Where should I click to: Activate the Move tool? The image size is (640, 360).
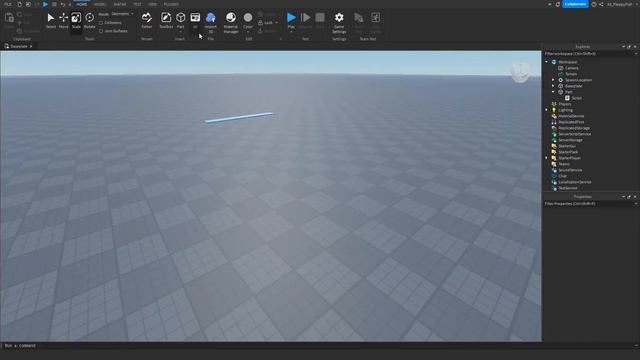(x=63, y=20)
